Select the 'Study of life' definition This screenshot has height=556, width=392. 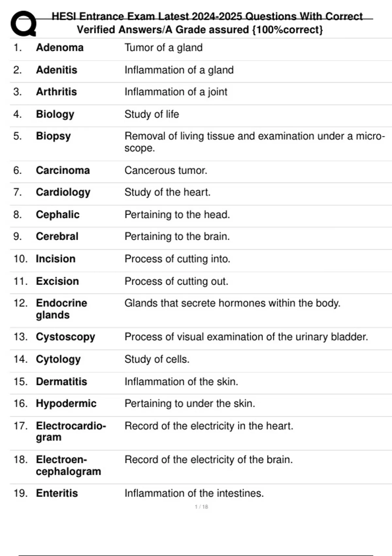coord(152,114)
